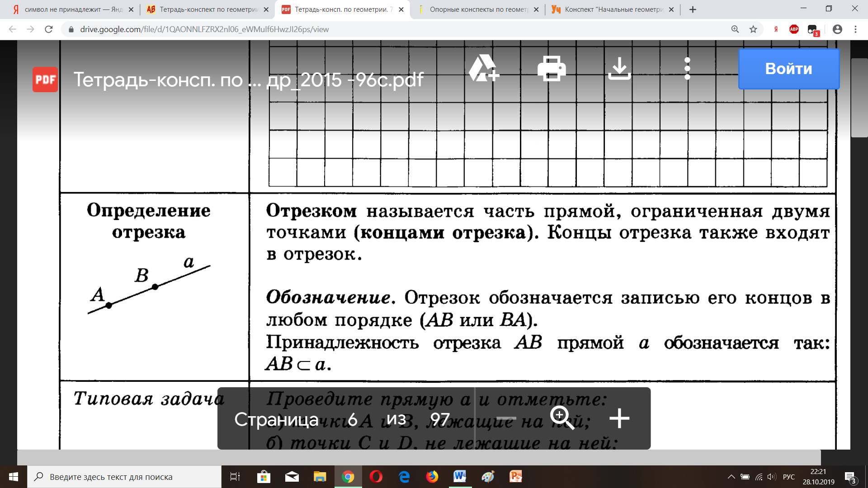This screenshot has width=868, height=488.
Task: Switch the РУС keyboard language
Action: pyautogui.click(x=789, y=477)
